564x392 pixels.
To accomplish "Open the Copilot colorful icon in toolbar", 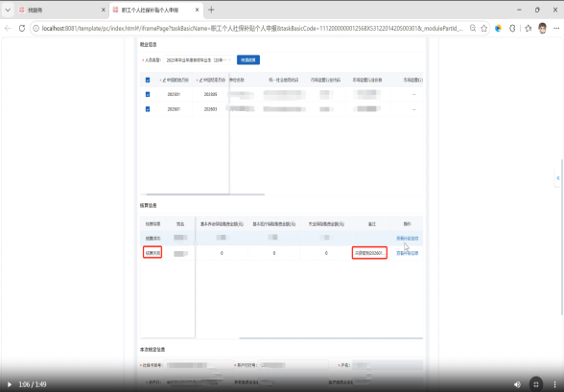I will 498,28.
